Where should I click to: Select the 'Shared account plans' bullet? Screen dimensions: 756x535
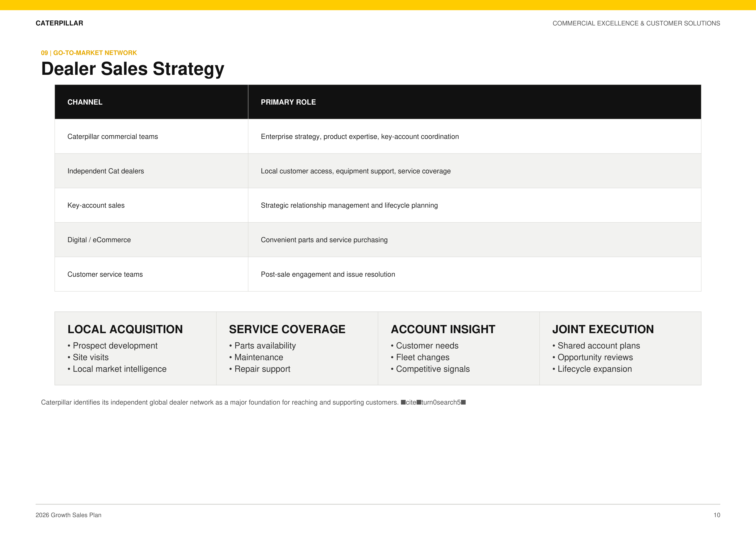pos(596,346)
